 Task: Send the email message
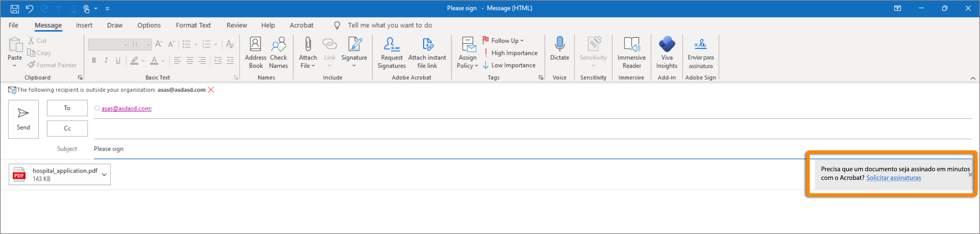click(x=23, y=119)
